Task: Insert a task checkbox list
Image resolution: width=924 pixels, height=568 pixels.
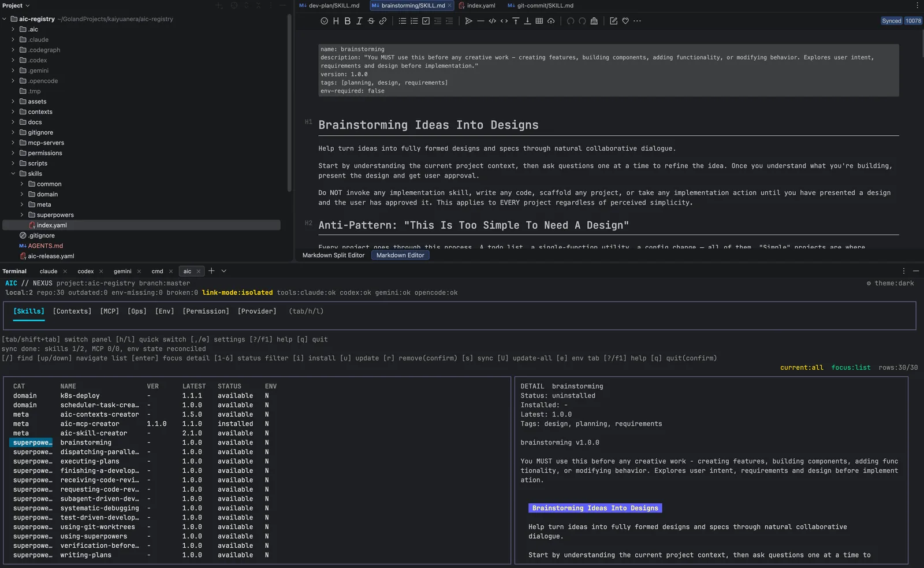Action: coord(426,21)
